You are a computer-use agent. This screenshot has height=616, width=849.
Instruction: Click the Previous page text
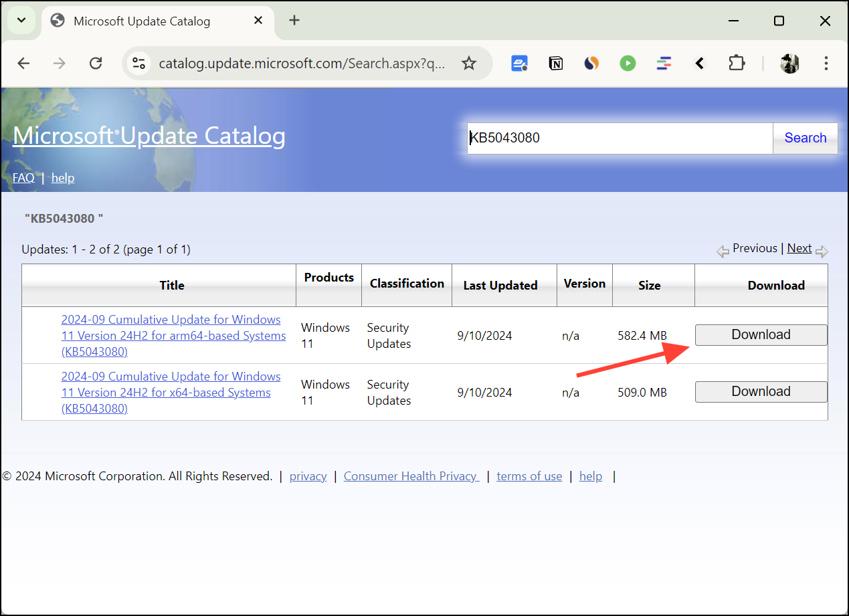(x=755, y=248)
